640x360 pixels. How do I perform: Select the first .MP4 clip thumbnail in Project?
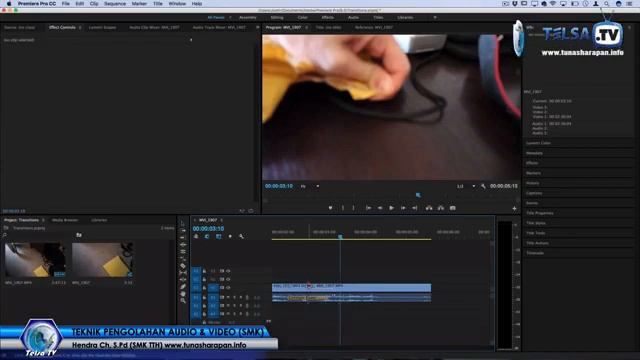coord(35,260)
